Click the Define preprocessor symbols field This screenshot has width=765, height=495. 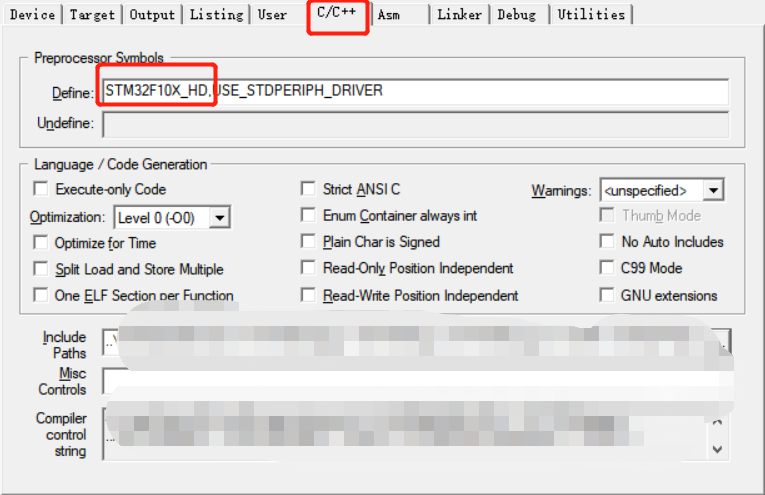[x=416, y=91]
